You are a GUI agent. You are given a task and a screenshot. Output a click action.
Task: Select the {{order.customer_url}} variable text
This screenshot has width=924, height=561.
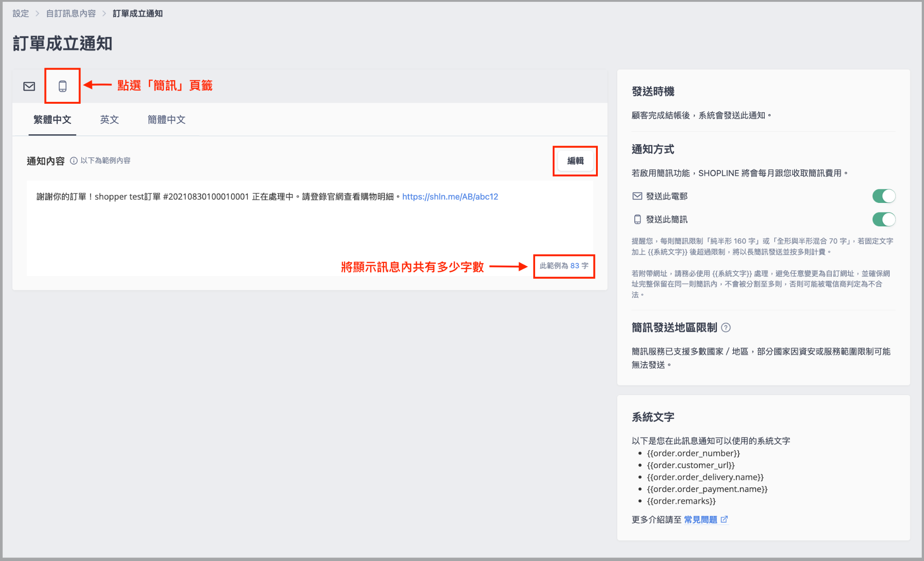690,465
